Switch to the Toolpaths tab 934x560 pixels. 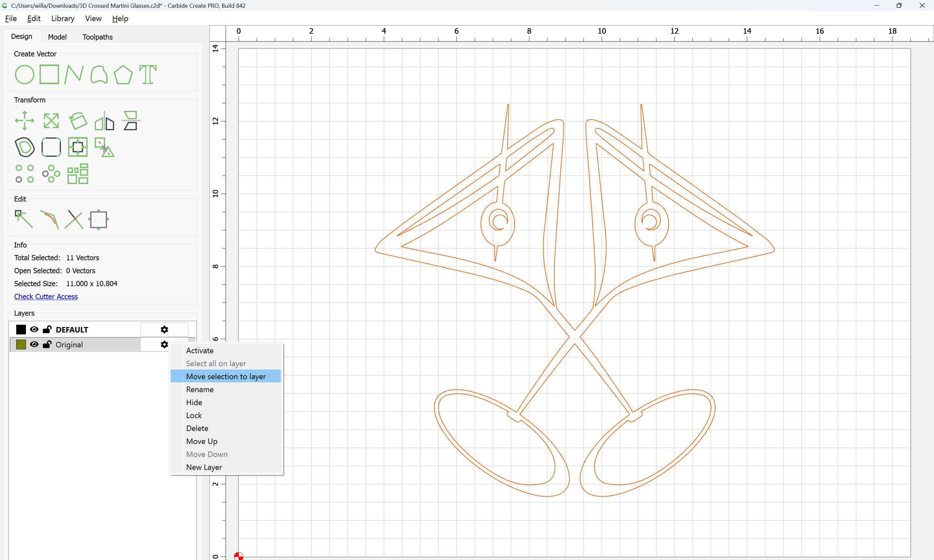point(97,37)
